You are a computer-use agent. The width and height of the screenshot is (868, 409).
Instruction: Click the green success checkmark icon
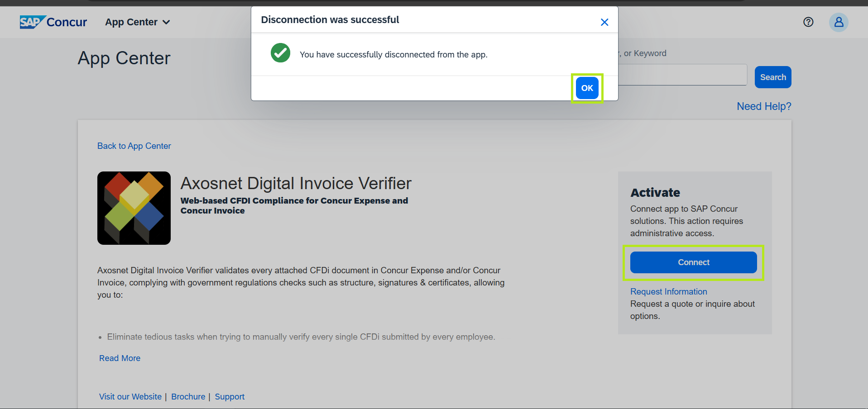(280, 53)
